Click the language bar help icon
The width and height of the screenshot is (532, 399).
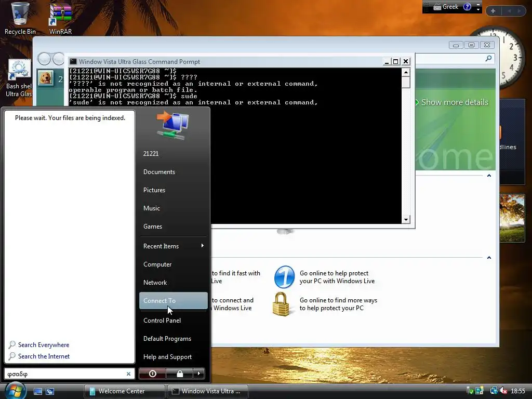pyautogui.click(x=467, y=7)
